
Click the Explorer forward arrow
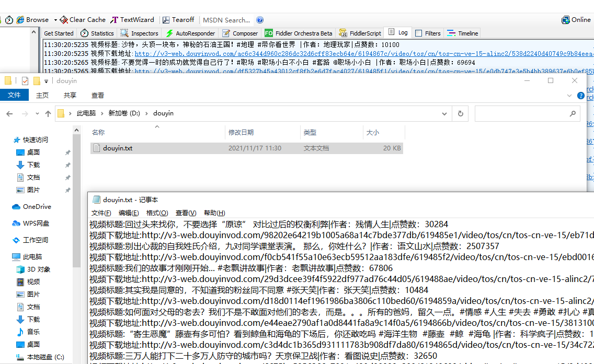[25, 113]
